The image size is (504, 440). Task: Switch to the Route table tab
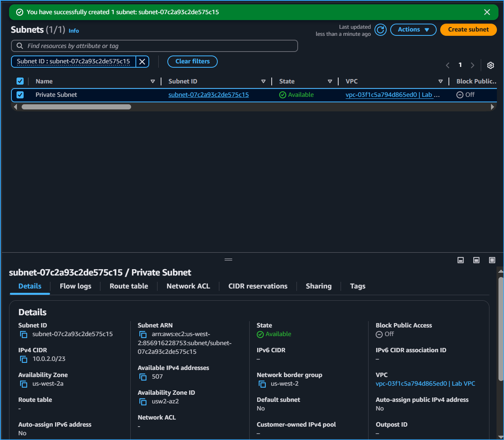129,286
